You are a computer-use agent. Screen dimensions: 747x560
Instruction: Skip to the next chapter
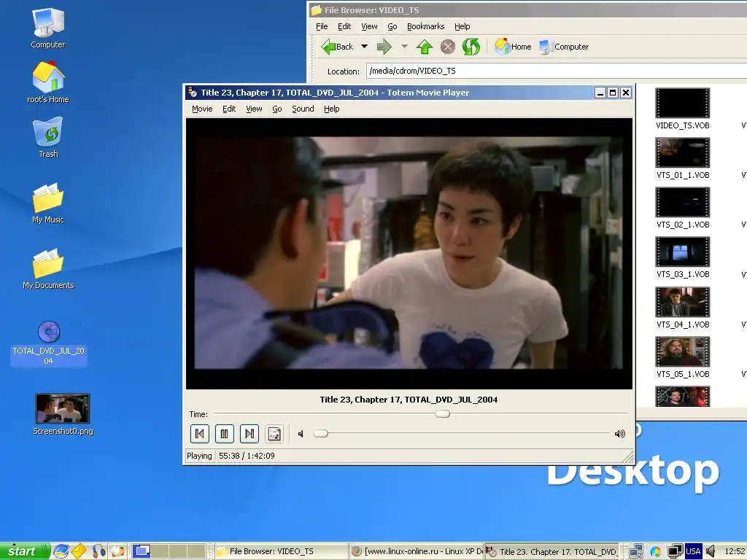point(249,434)
